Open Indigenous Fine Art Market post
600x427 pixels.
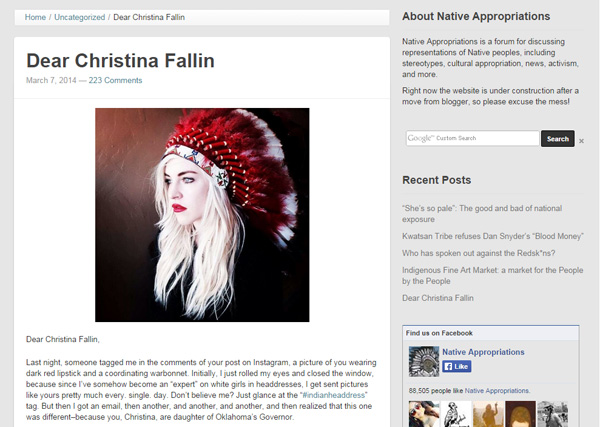pos(492,275)
